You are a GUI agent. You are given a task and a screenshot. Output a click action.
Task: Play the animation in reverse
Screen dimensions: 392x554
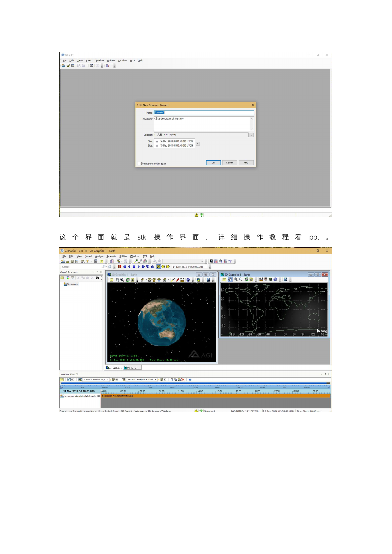click(x=129, y=267)
